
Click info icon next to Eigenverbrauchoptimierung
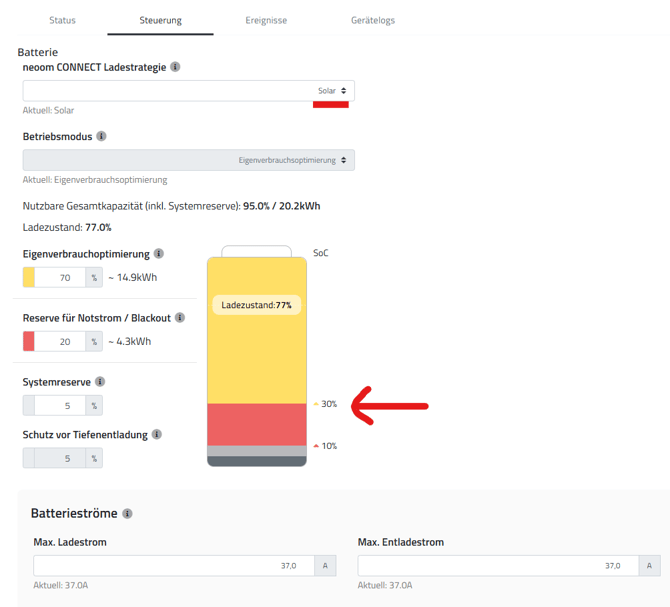[x=159, y=254]
